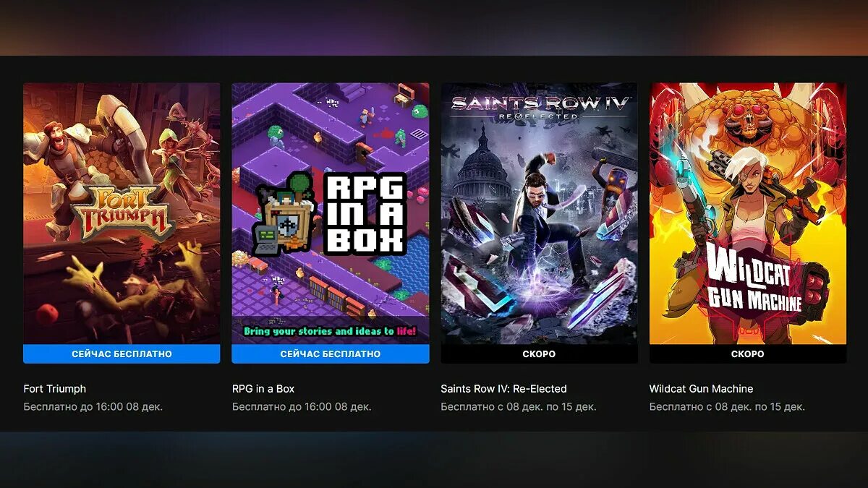
Task: Open the Saints Row IV Re-Elected cover
Action: pos(539,213)
